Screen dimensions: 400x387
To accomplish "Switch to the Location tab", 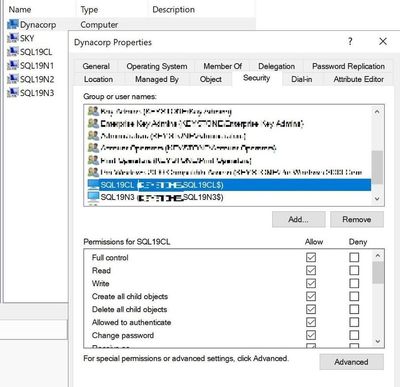I will tap(98, 79).
